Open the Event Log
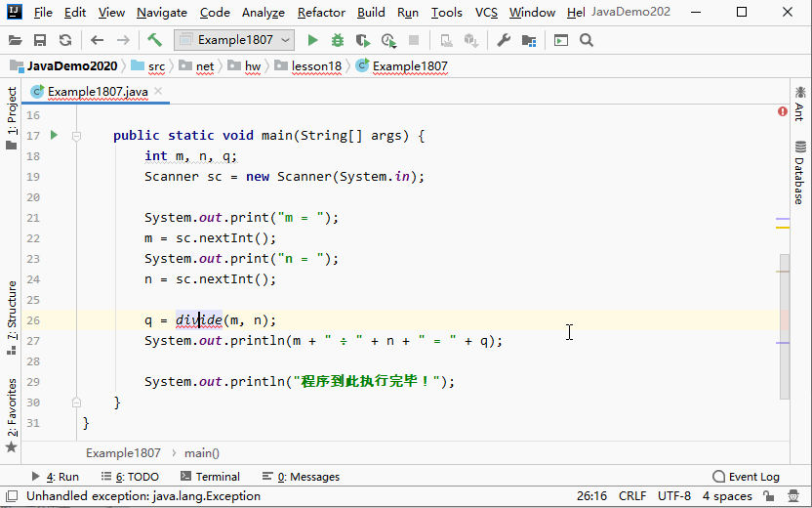Screen dimensions: 812x508 tap(746, 477)
